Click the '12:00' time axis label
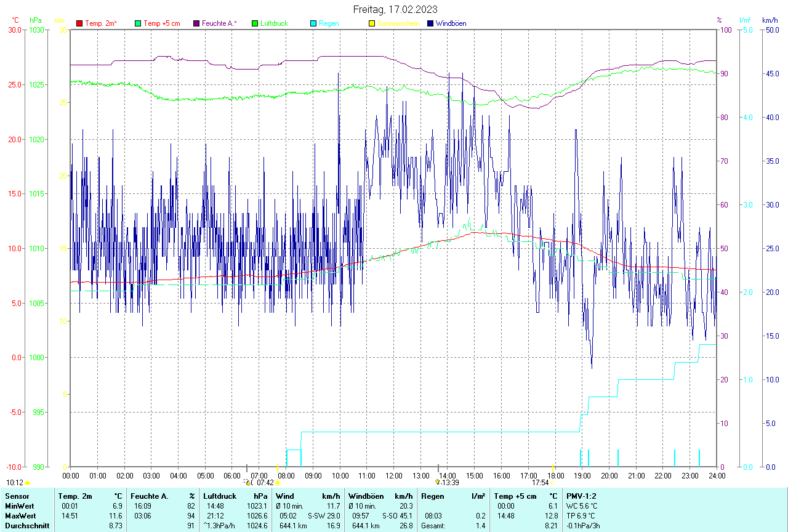 394,475
